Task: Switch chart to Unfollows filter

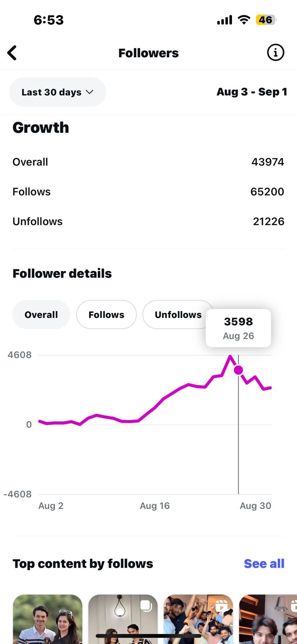Action: click(178, 315)
